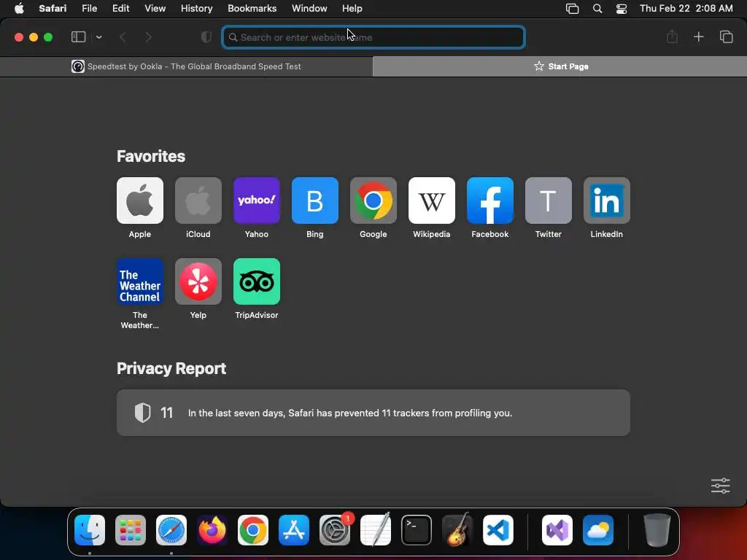Click the Safari icon in the Dock
747x560 pixels.
pyautogui.click(x=171, y=530)
